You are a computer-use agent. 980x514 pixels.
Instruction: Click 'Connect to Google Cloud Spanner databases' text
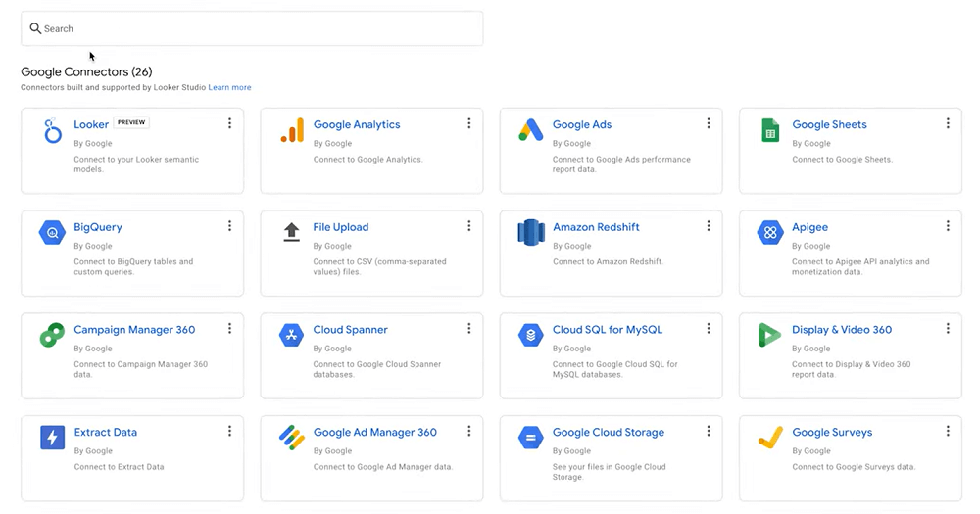(x=377, y=369)
